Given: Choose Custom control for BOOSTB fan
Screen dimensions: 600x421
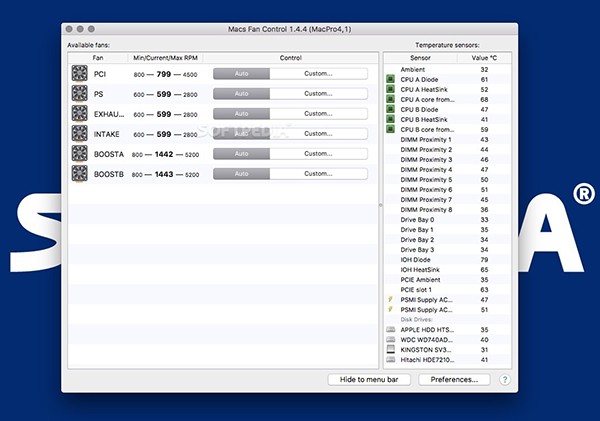Looking at the screenshot, I should pyautogui.click(x=318, y=174).
